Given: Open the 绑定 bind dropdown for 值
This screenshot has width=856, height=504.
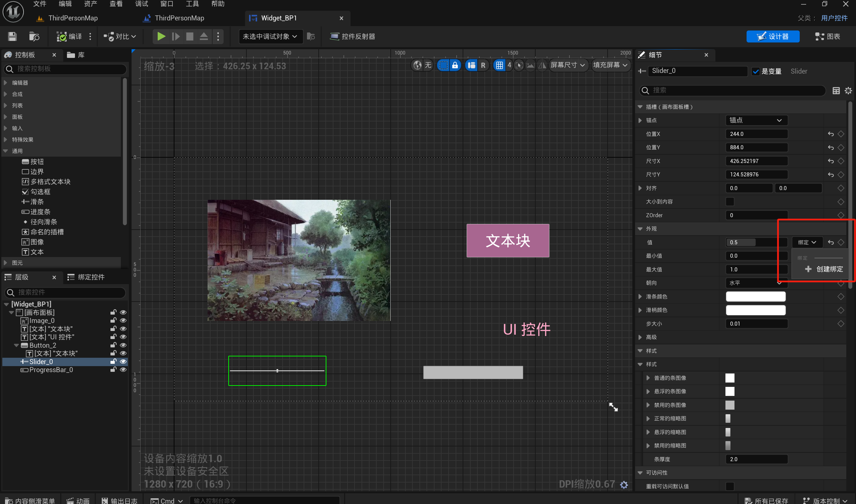Looking at the screenshot, I should [807, 242].
